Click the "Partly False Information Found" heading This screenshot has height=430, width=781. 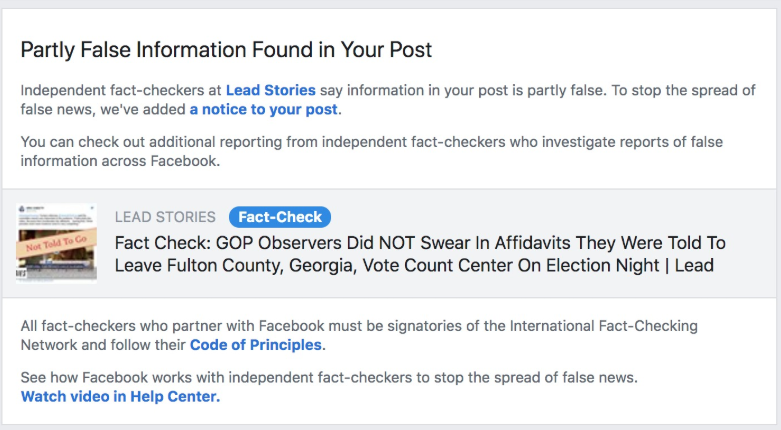pyautogui.click(x=226, y=50)
